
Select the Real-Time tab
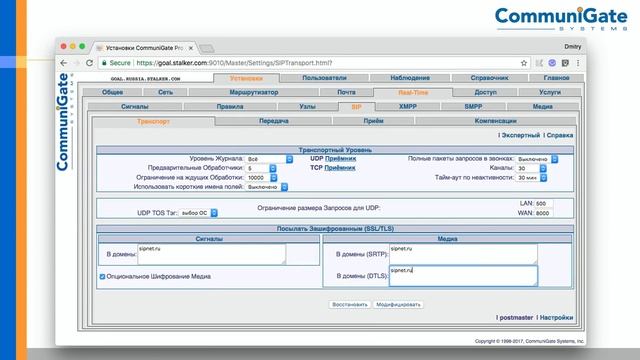coord(413,93)
